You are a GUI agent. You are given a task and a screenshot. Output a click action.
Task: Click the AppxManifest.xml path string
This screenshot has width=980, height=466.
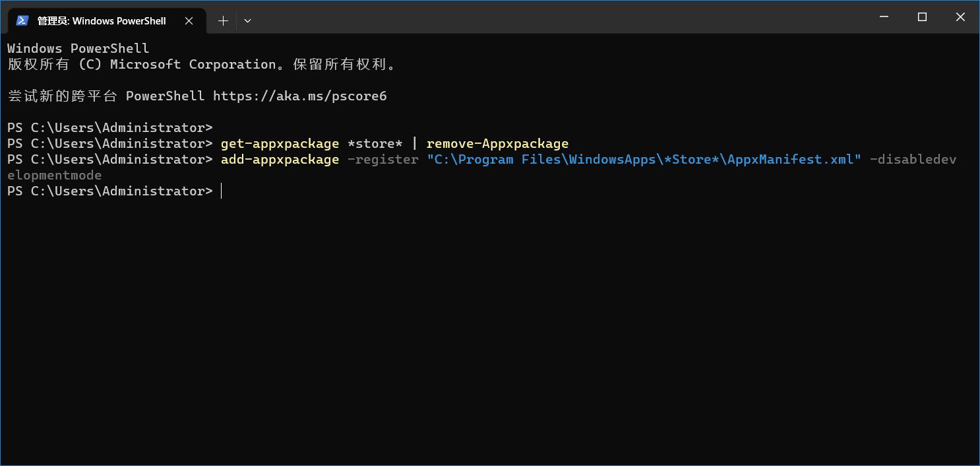644,159
